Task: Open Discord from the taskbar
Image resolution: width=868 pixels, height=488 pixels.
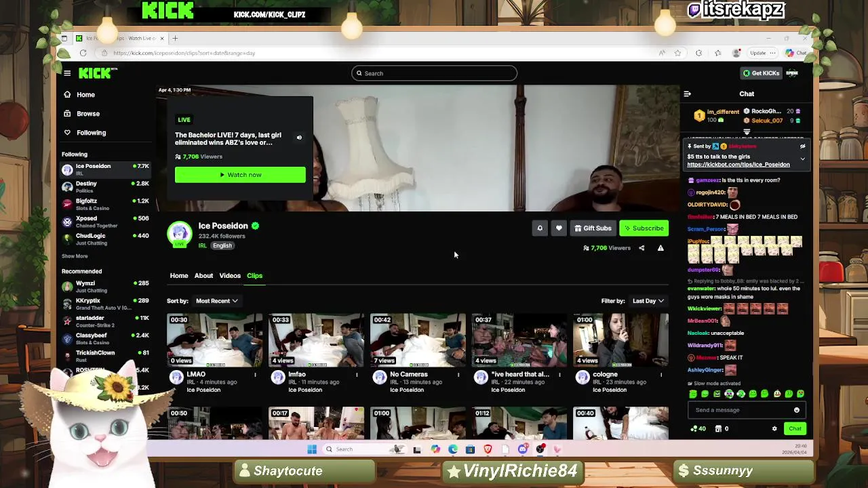Action: coord(523,449)
